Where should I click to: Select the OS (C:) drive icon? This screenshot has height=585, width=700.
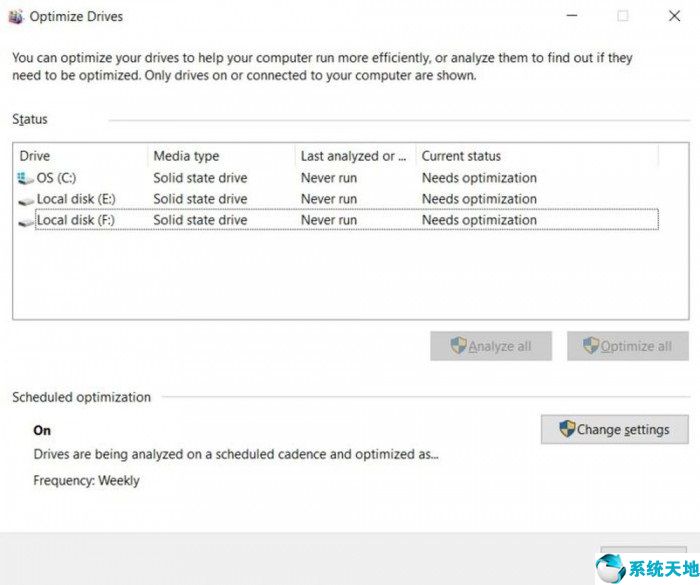[x=25, y=179]
